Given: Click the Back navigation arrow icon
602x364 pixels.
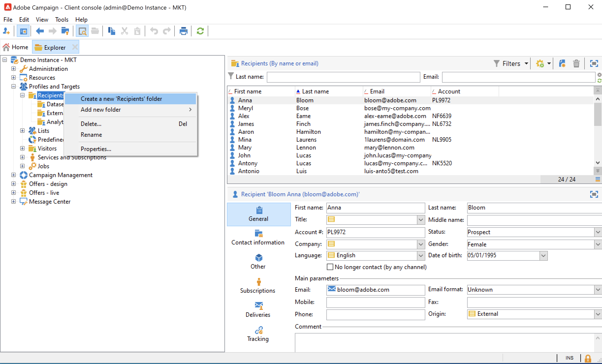Looking at the screenshot, I should pos(40,31).
